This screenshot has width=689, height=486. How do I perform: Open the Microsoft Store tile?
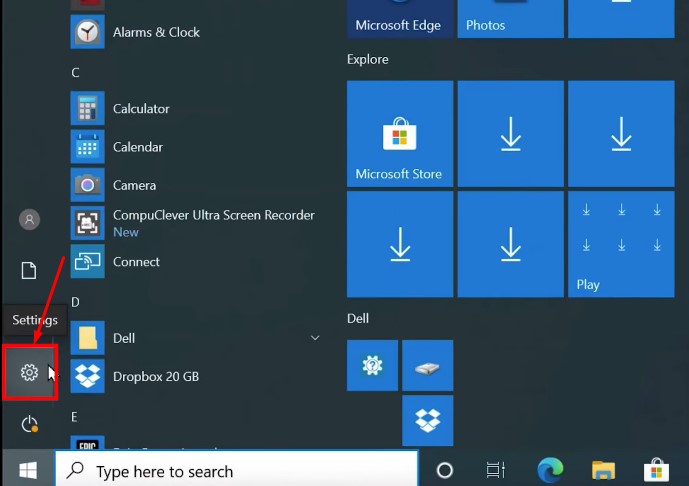tap(400, 134)
